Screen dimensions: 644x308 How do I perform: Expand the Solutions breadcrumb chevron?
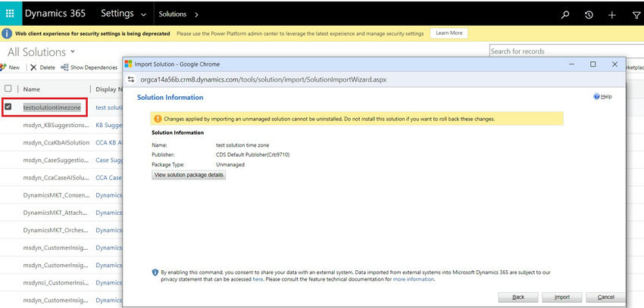pyautogui.click(x=196, y=14)
